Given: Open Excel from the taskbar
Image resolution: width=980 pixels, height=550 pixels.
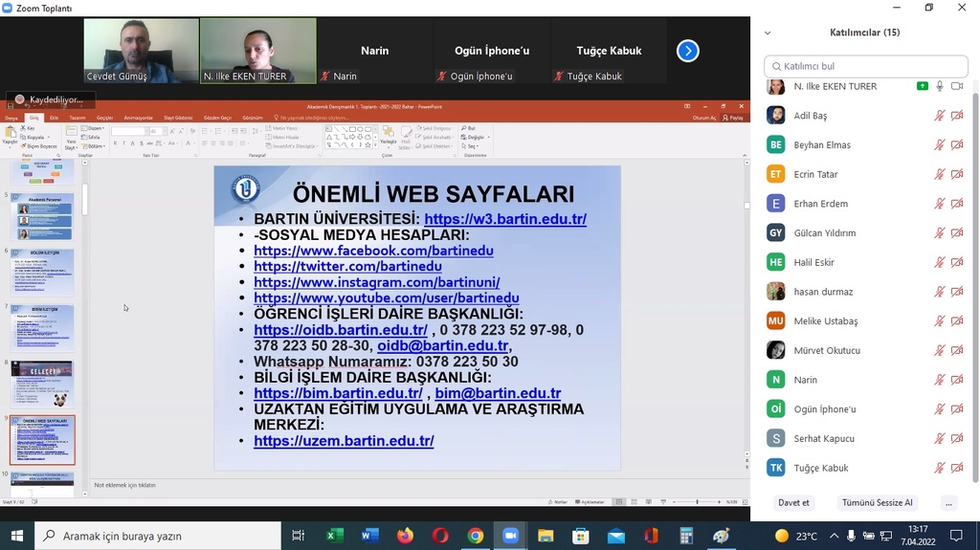Looking at the screenshot, I should 334,536.
